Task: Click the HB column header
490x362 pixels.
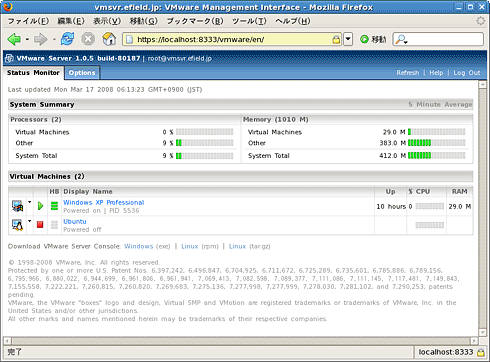Action: point(54,192)
